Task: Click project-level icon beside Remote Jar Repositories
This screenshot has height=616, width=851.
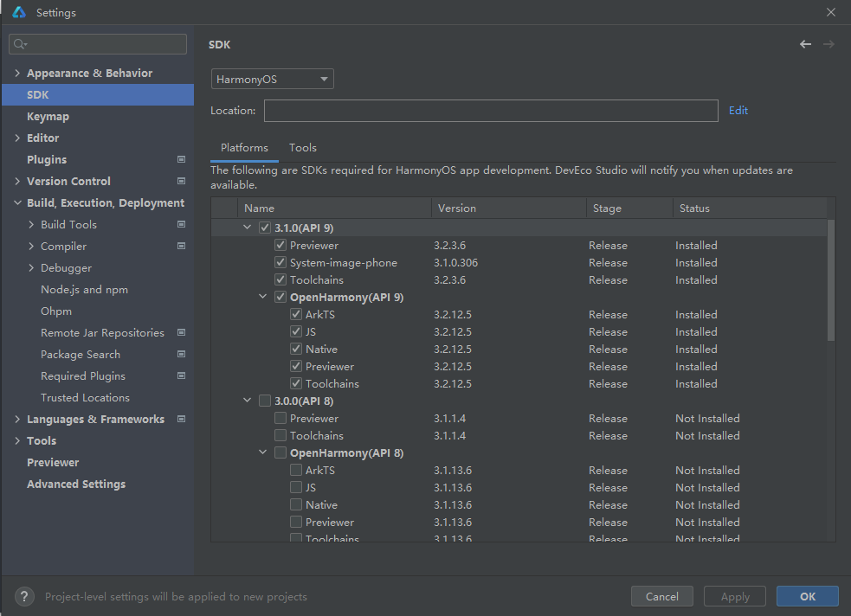Action: 181,332
